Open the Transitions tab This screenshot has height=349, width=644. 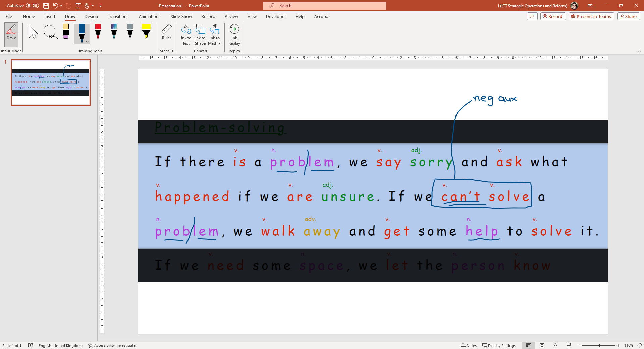click(x=118, y=16)
